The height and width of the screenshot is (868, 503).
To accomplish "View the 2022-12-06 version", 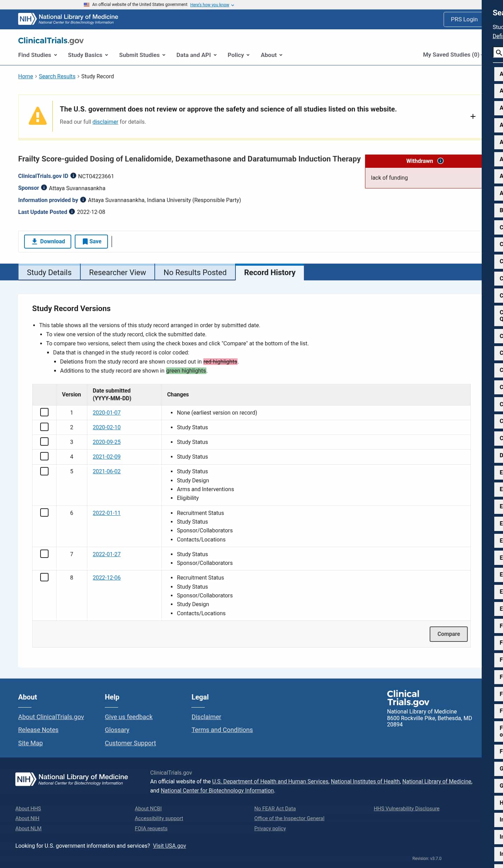I will tap(107, 578).
